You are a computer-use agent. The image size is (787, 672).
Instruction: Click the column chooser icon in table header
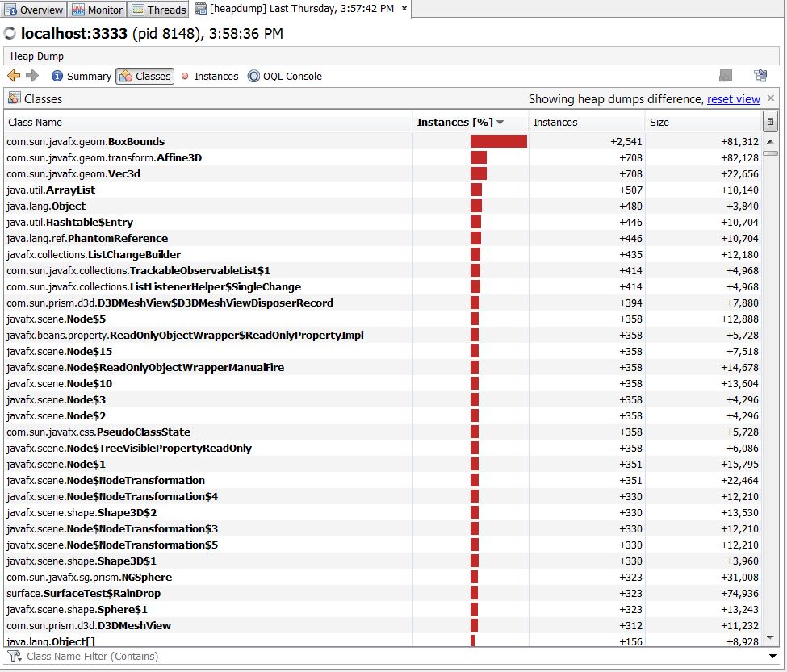tap(771, 122)
